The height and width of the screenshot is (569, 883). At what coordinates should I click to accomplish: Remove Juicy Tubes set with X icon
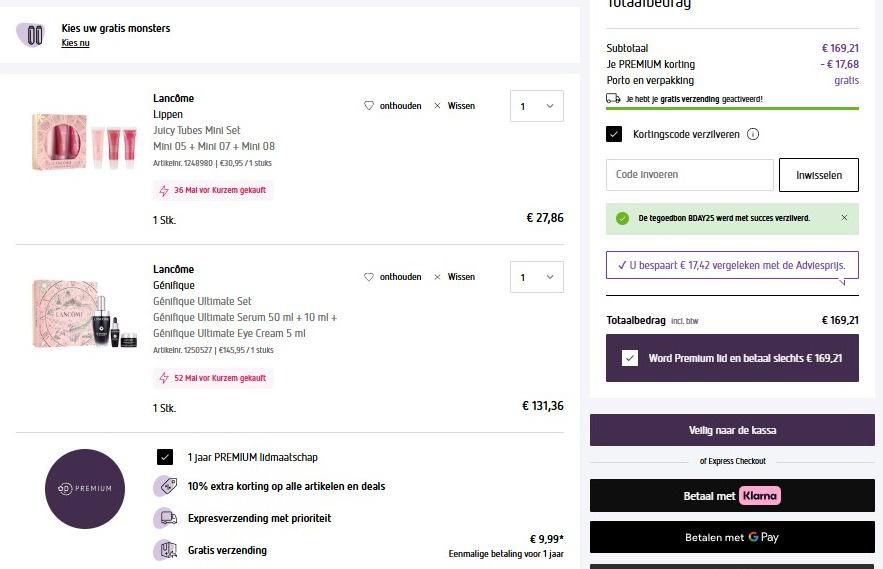[x=437, y=106]
